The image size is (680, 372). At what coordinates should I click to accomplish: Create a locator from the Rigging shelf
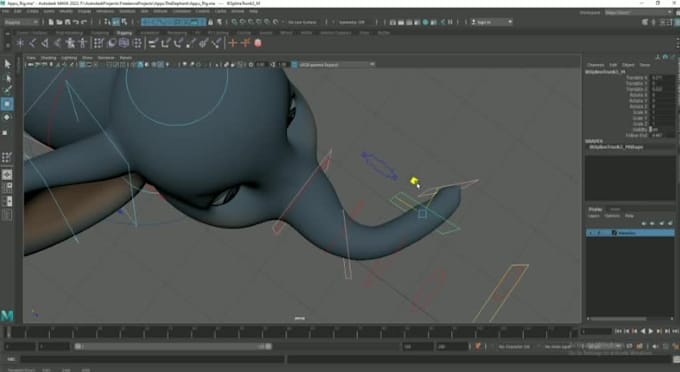click(x=20, y=43)
